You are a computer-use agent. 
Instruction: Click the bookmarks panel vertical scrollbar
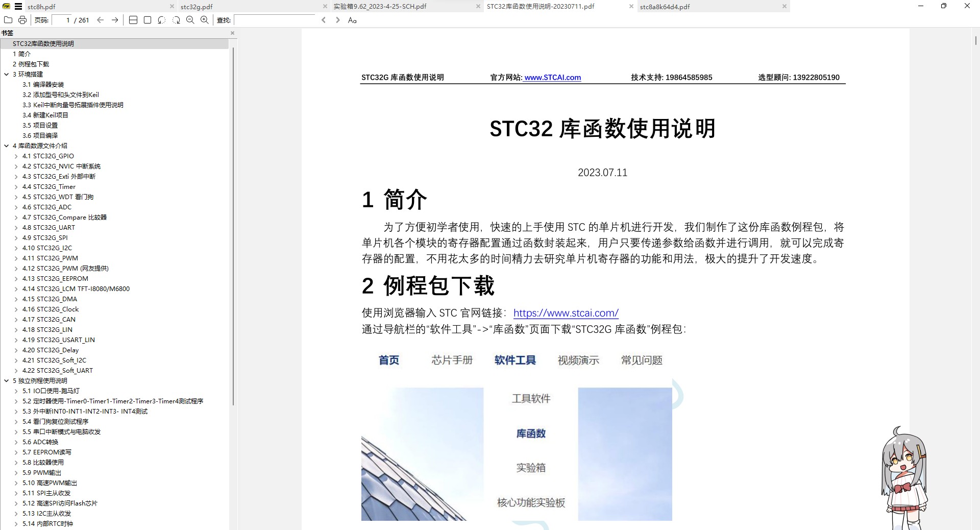pyautogui.click(x=233, y=226)
